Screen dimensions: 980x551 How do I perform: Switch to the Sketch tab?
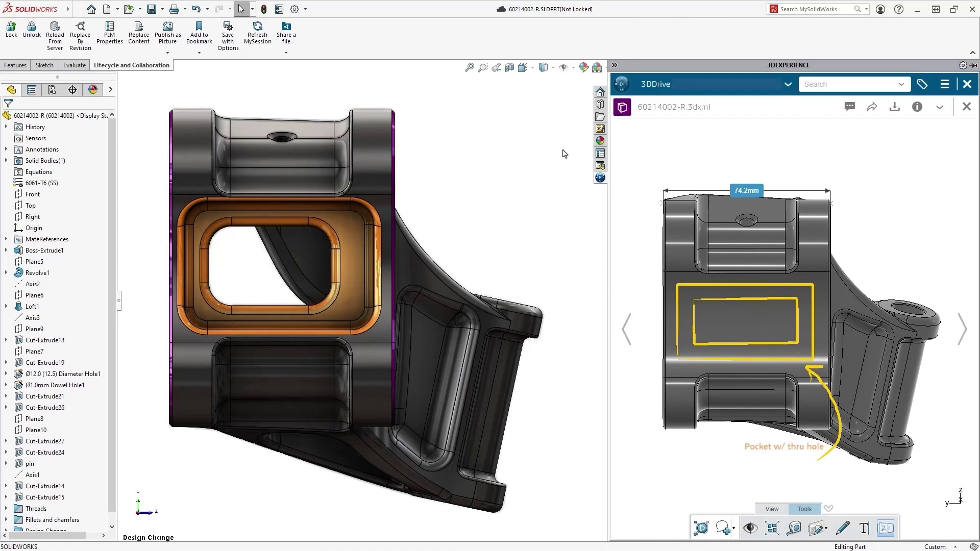tap(44, 65)
